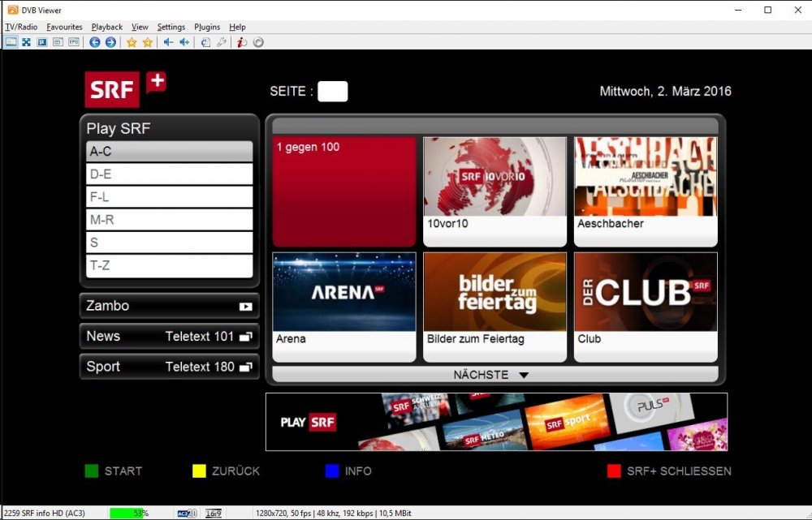
Task: Open the EPG toolbar icon
Action: 74,41
